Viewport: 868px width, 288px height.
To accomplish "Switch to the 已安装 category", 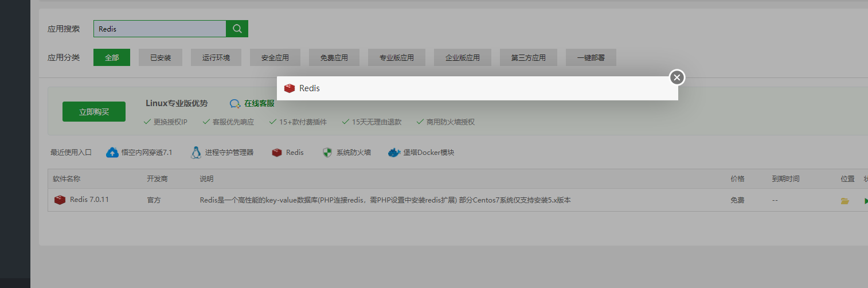I will 161,57.
